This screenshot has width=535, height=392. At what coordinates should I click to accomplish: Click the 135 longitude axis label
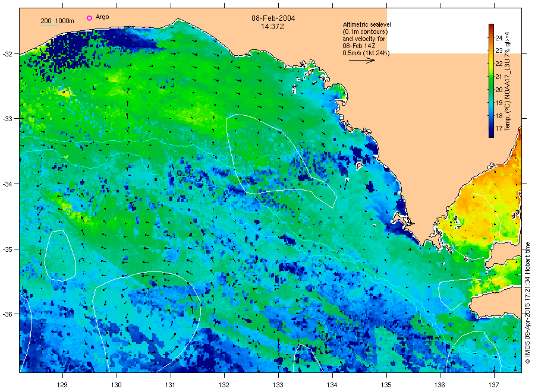386,385
